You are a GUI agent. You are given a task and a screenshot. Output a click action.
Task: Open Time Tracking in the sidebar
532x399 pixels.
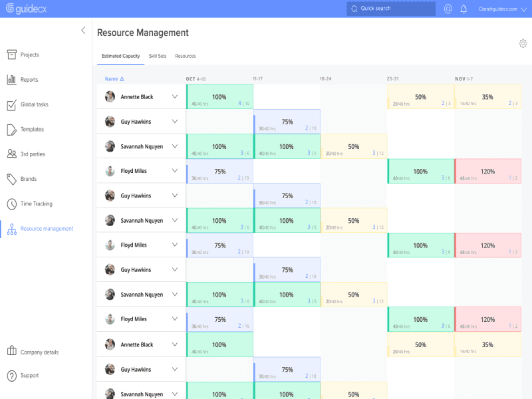[x=37, y=204]
